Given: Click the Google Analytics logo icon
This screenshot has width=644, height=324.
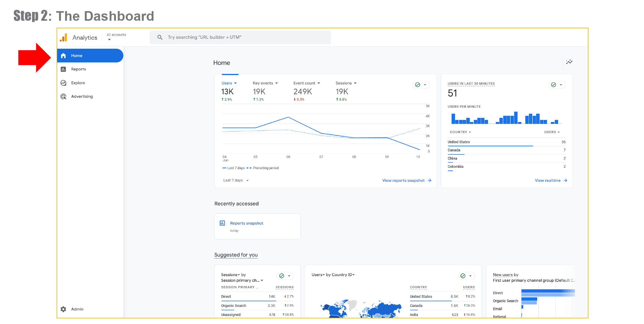Looking at the screenshot, I should pyautogui.click(x=64, y=38).
